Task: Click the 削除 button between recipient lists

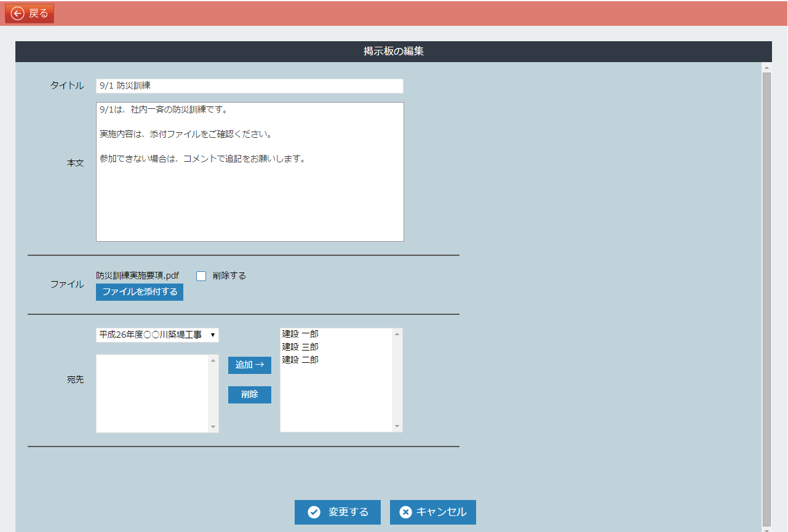Action: click(x=250, y=395)
